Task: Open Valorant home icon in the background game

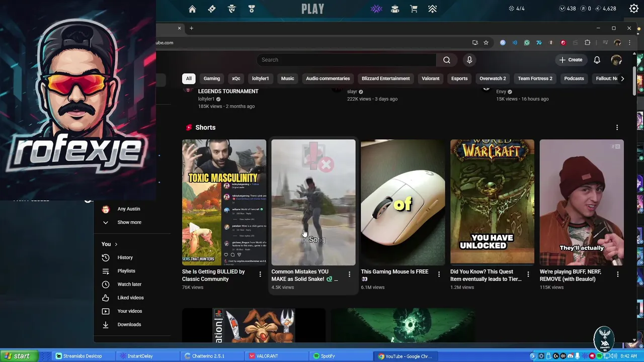Action: point(192,9)
